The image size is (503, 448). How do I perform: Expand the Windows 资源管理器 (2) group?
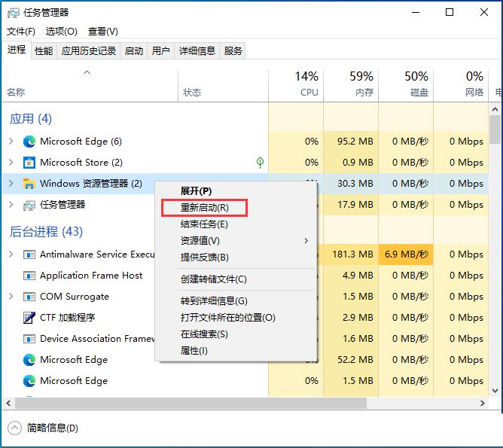coord(11,184)
